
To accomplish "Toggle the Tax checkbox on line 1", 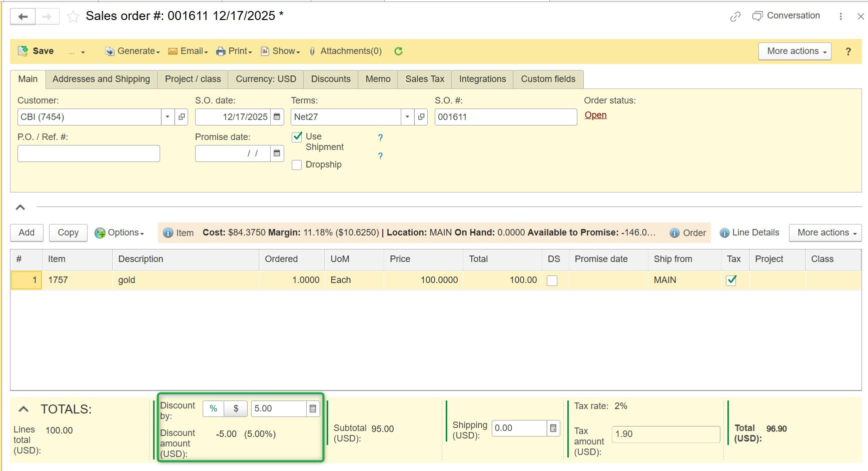I will 731,280.
